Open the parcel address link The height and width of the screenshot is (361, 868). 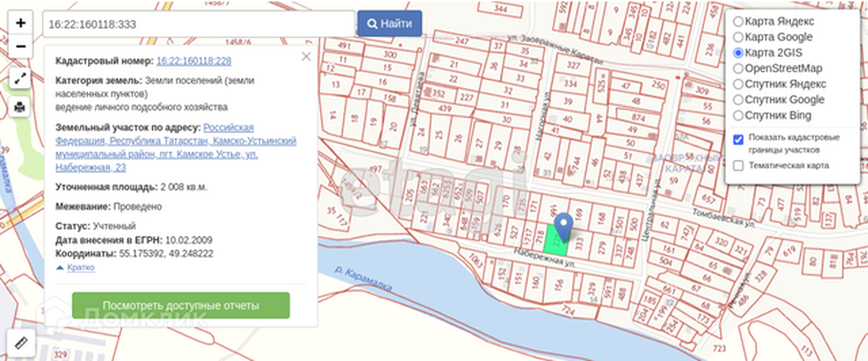176,147
